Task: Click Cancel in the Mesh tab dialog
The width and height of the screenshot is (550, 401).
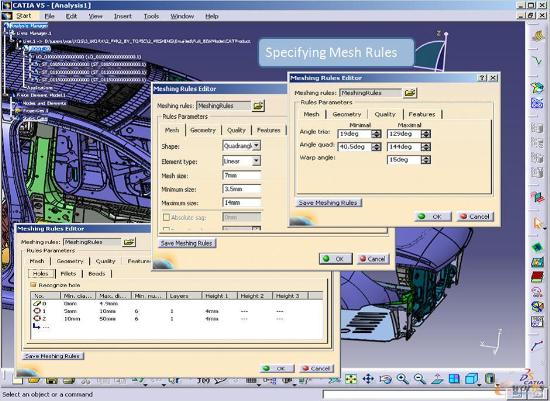Action: point(373,259)
